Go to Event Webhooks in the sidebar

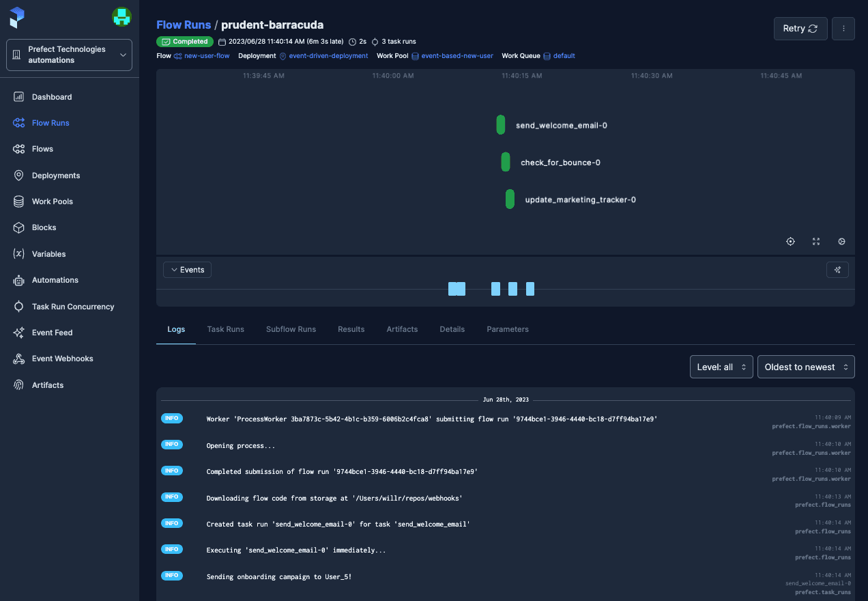tap(62, 359)
